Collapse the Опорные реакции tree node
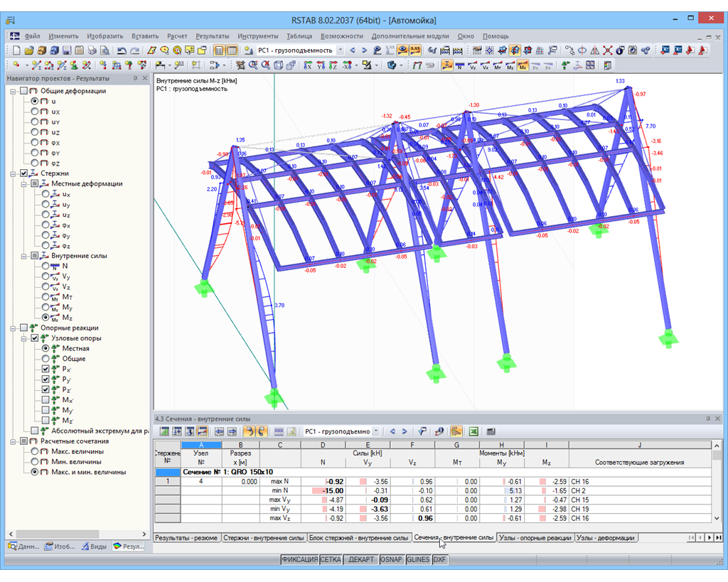 tap(13, 328)
